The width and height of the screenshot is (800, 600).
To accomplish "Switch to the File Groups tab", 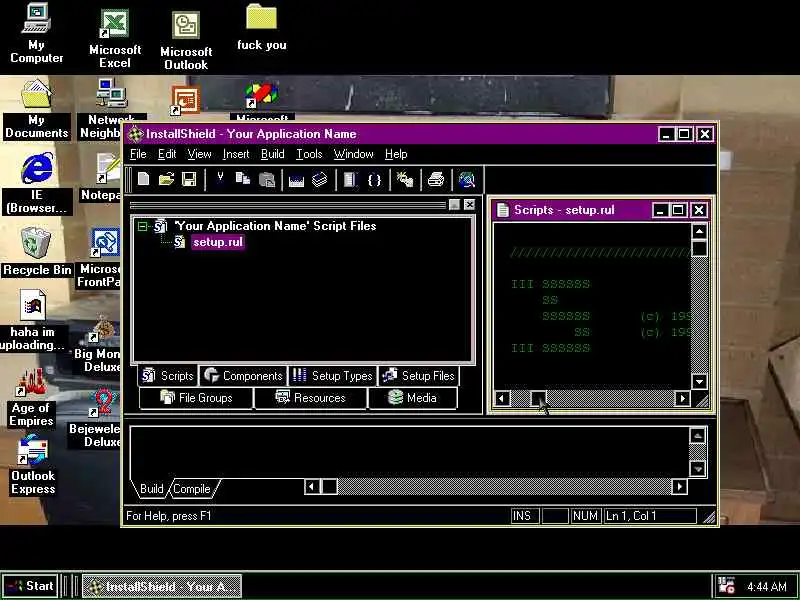I will coord(196,398).
